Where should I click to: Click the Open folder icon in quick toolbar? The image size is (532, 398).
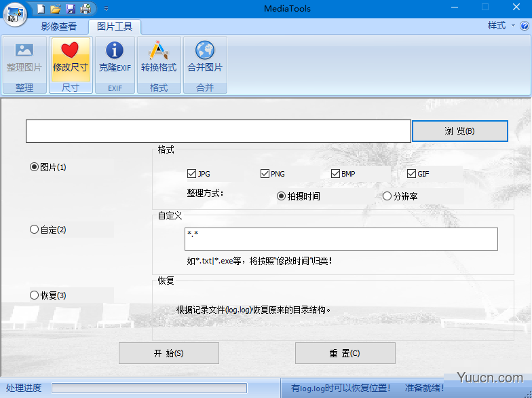(x=56, y=8)
